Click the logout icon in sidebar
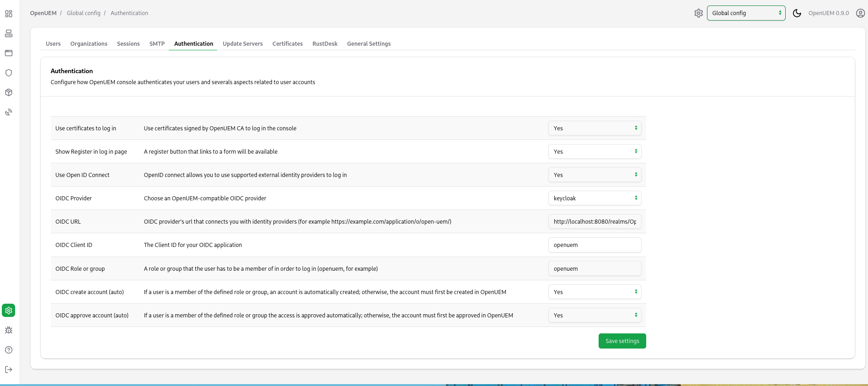This screenshot has height=386, width=868. 9,370
